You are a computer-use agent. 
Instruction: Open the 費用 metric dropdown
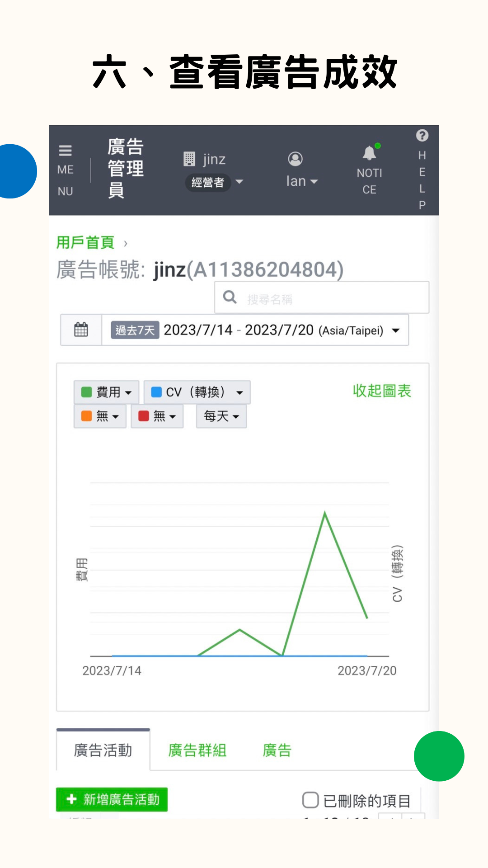(x=106, y=392)
